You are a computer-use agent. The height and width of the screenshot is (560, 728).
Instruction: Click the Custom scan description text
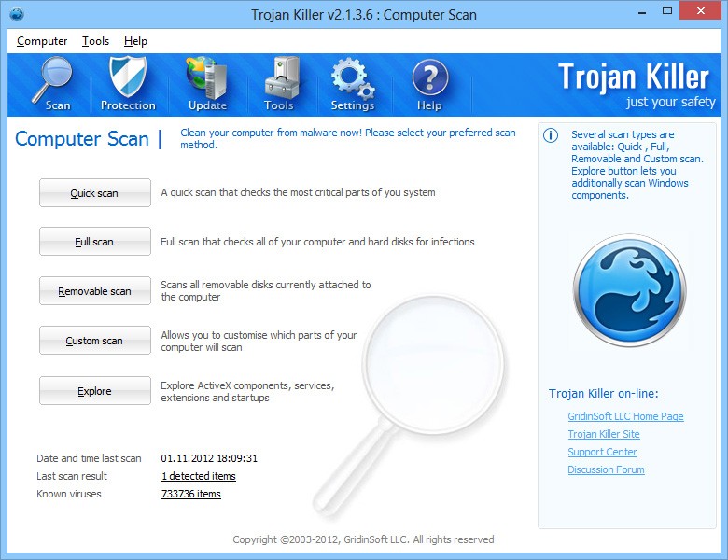(x=259, y=342)
